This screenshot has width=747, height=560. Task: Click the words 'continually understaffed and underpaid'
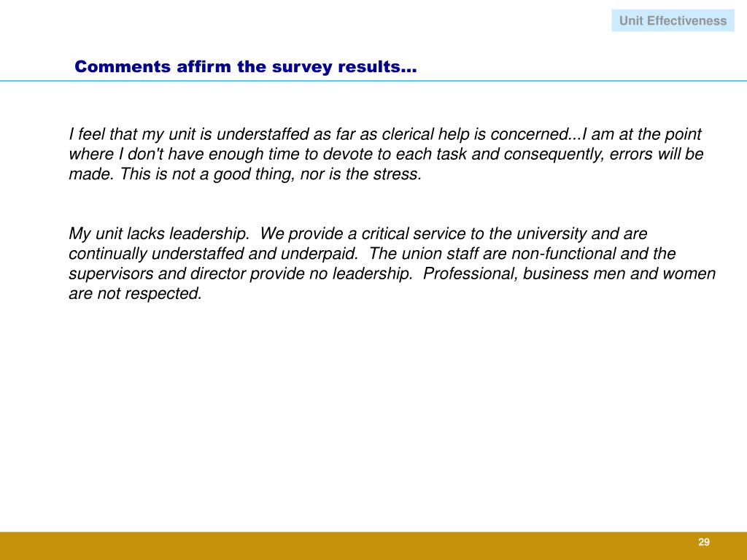pyautogui.click(x=214, y=254)
